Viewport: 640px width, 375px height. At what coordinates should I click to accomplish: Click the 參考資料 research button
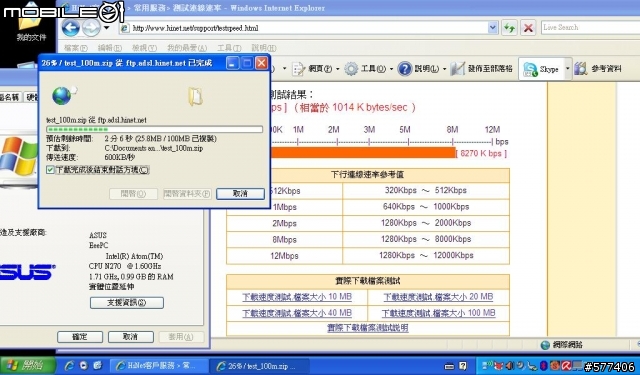pyautogui.click(x=598, y=69)
